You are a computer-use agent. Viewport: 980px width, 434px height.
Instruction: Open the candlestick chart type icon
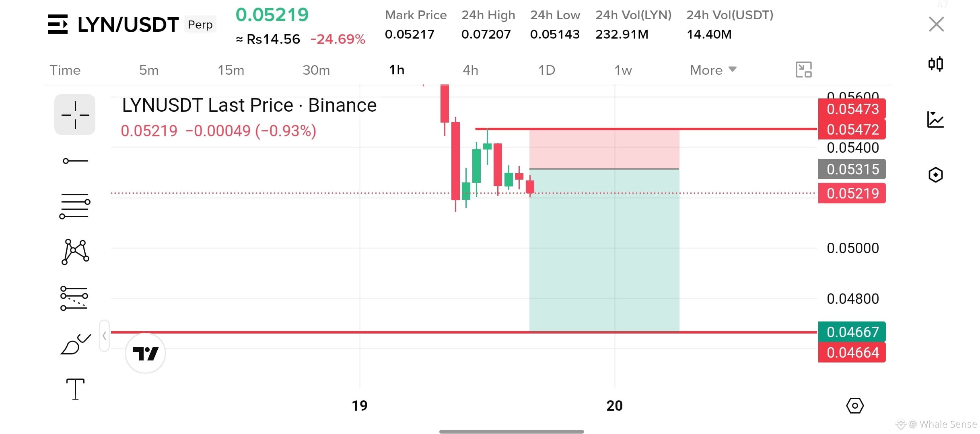[x=936, y=64]
